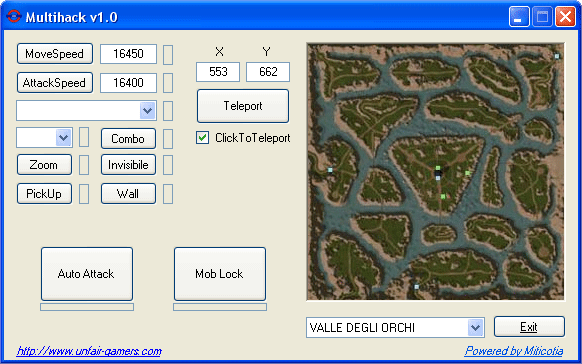This screenshot has height=364, width=582.
Task: Click the AttackSpeed button
Action: (x=55, y=83)
